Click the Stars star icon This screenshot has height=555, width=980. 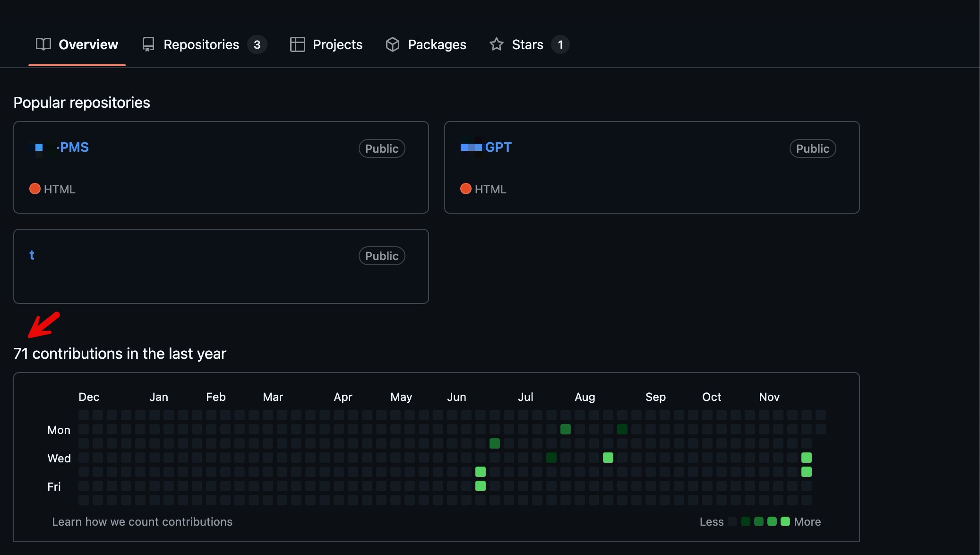click(x=497, y=44)
